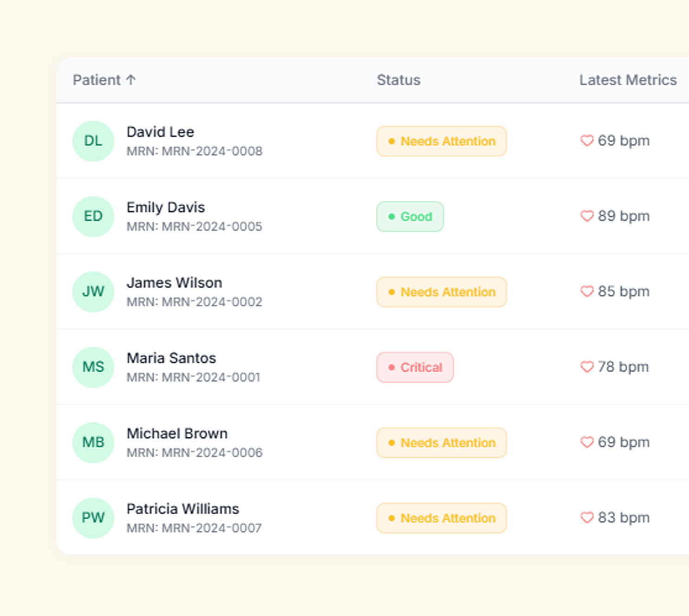
Task: Click James Wilson's JW avatar icon
Action: click(x=93, y=292)
